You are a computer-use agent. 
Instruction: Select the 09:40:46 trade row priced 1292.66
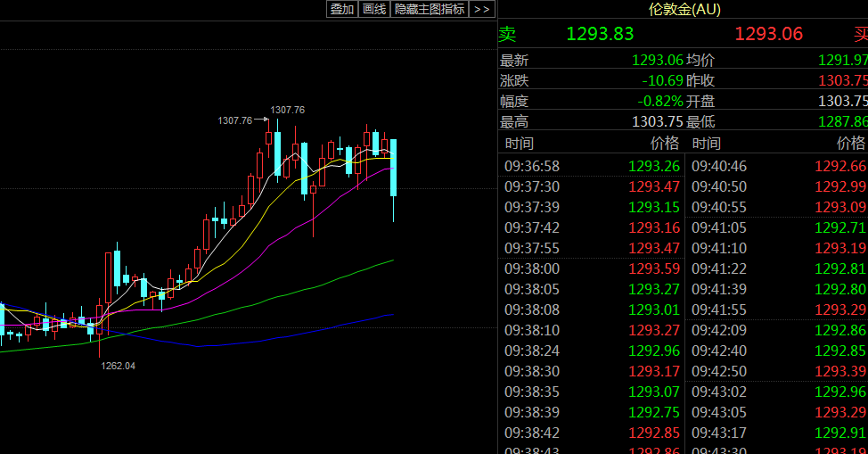[x=777, y=166]
